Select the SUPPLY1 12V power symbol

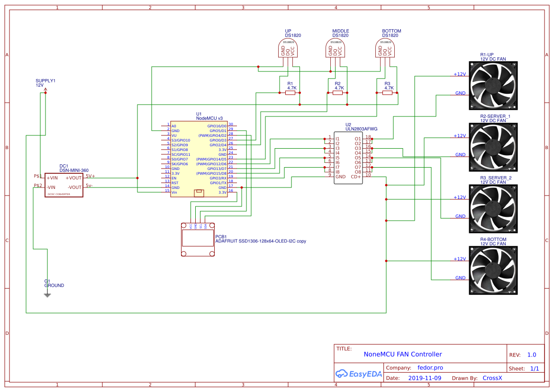(45, 89)
